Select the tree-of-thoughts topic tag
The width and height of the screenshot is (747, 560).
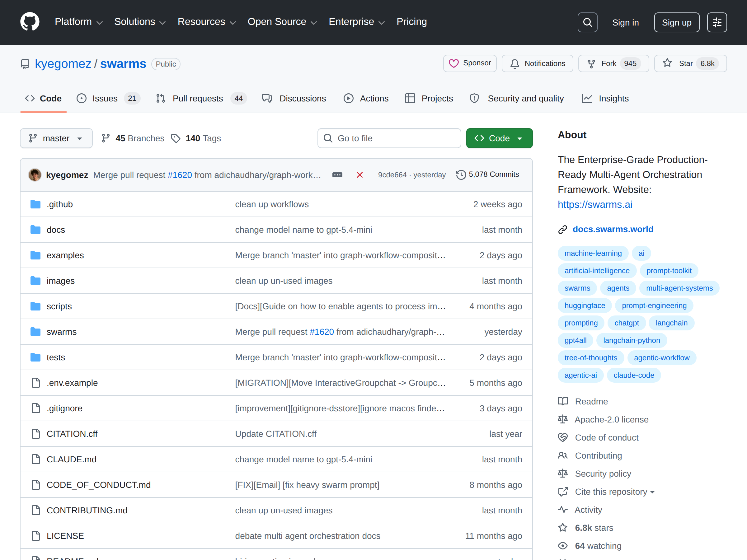point(591,358)
